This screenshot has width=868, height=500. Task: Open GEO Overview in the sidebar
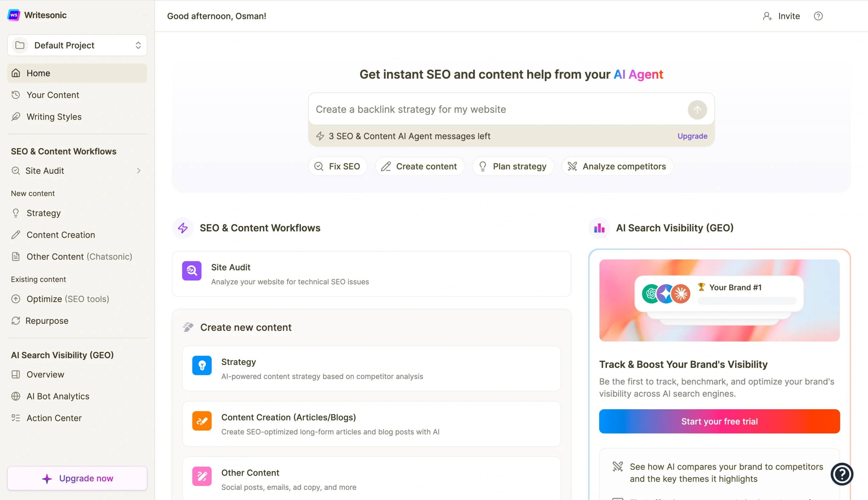pyautogui.click(x=77, y=374)
